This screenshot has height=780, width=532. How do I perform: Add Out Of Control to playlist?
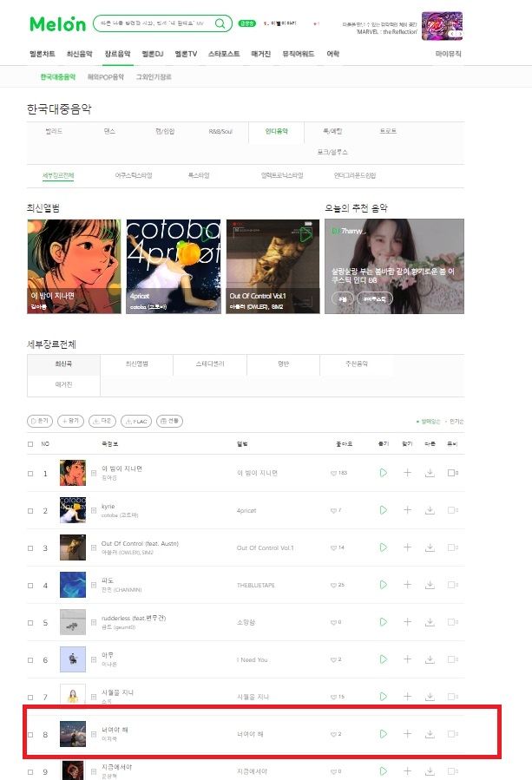(x=407, y=547)
